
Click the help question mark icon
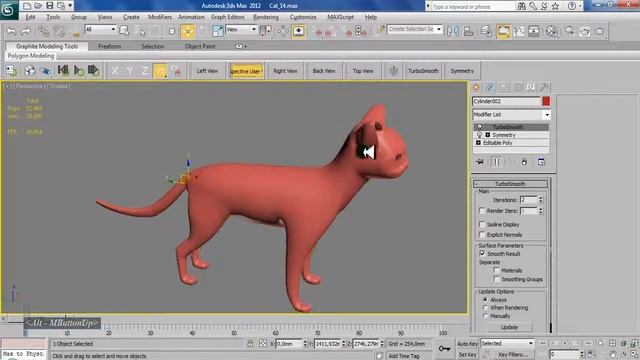point(572,6)
